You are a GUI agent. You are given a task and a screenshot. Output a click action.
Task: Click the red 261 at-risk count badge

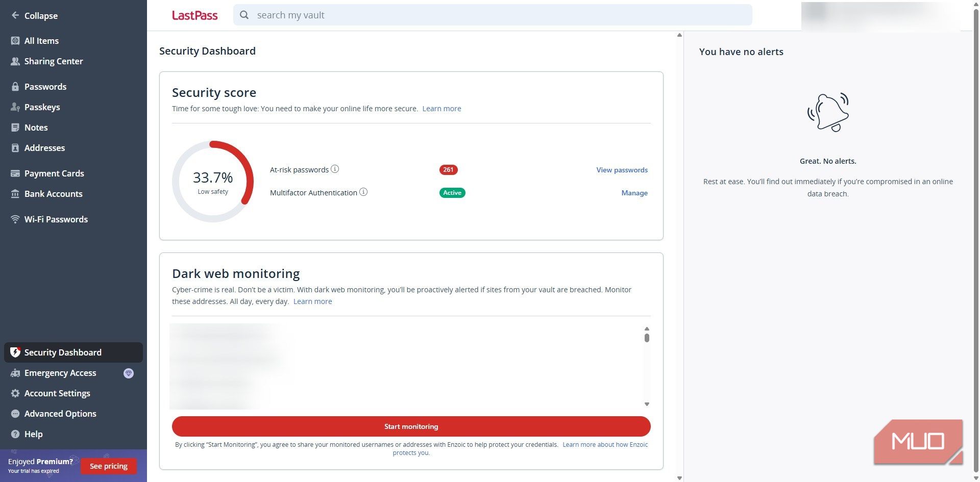[448, 170]
